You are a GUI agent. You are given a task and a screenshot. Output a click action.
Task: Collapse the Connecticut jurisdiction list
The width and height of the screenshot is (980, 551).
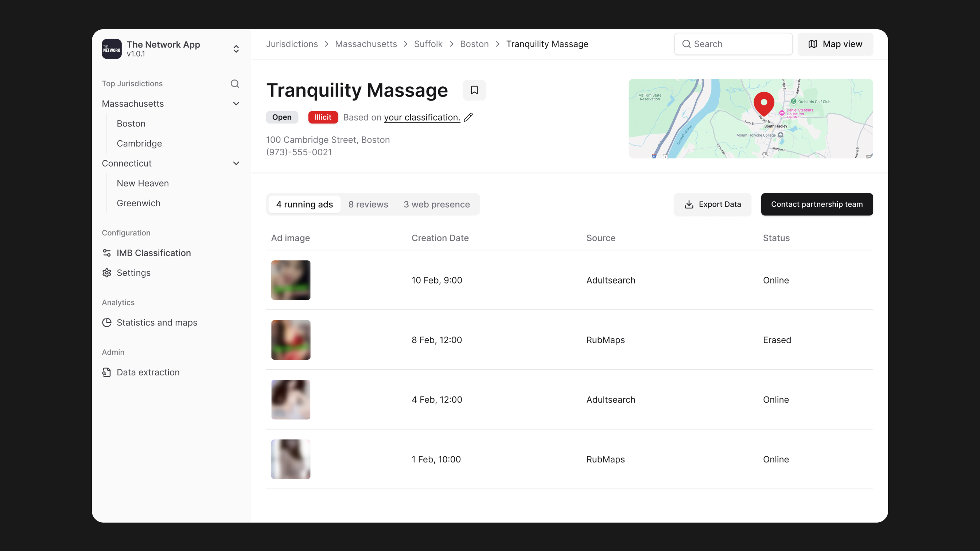click(x=236, y=164)
